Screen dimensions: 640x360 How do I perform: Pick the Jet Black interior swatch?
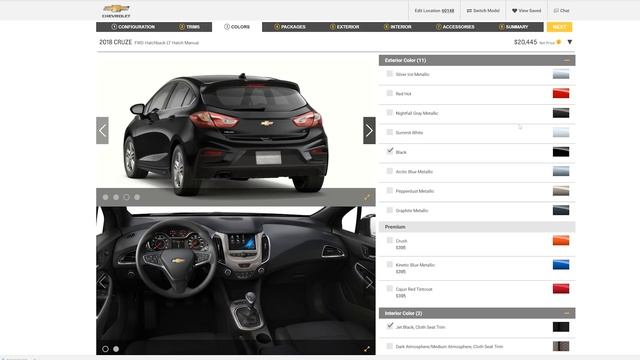pos(561,327)
